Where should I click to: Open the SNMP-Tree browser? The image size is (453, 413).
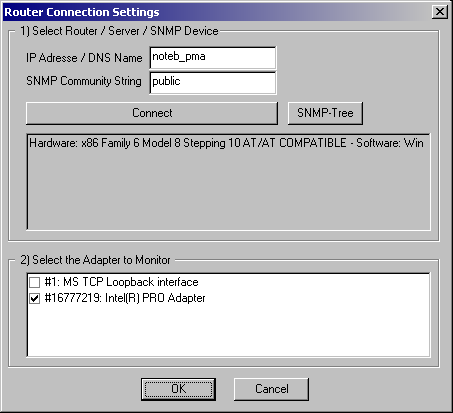325,113
